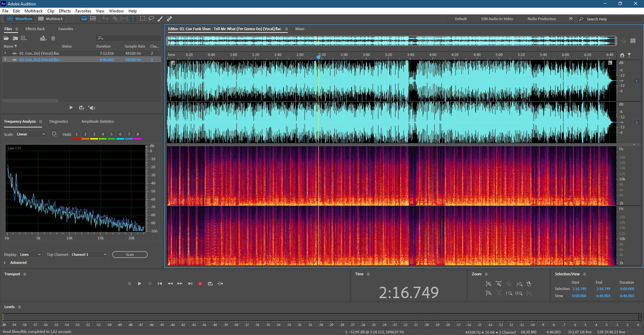Image resolution: width=644 pixels, height=335 pixels.
Task: Move playhead to next marker
Action: pyautogui.click(x=190, y=284)
